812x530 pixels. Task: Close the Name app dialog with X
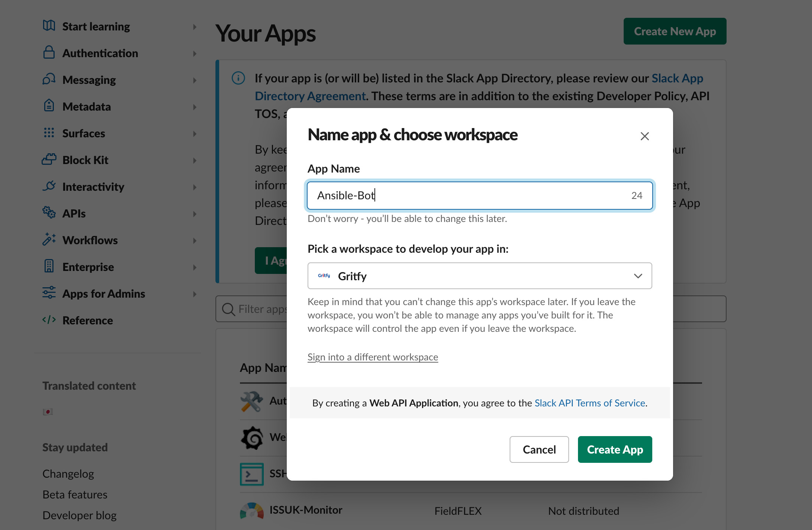(645, 136)
